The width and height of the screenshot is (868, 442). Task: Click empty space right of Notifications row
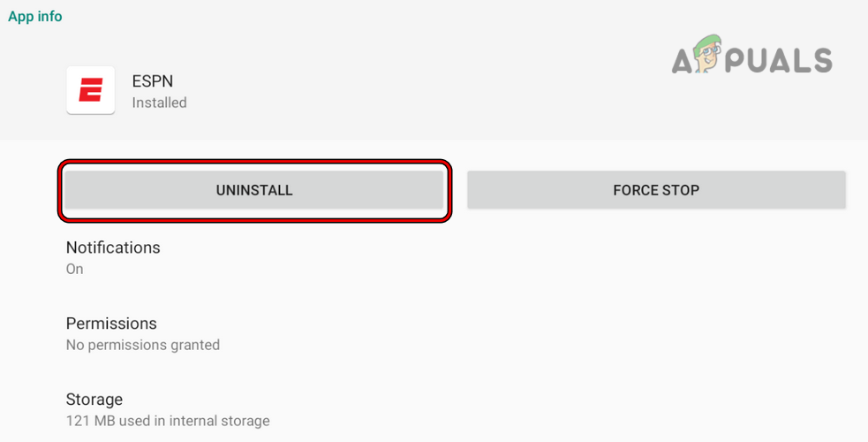click(530, 257)
